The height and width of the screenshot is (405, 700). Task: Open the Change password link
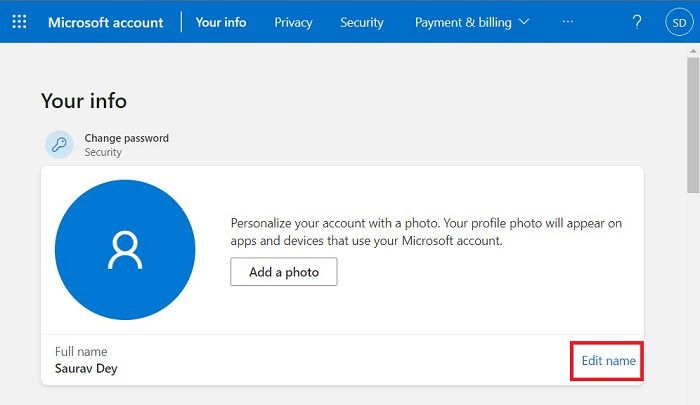coord(127,138)
